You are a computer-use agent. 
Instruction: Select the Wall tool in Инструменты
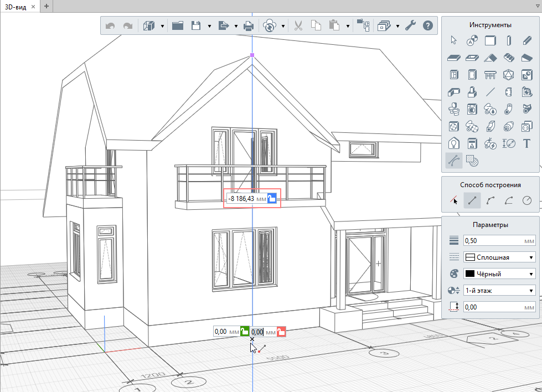click(491, 40)
